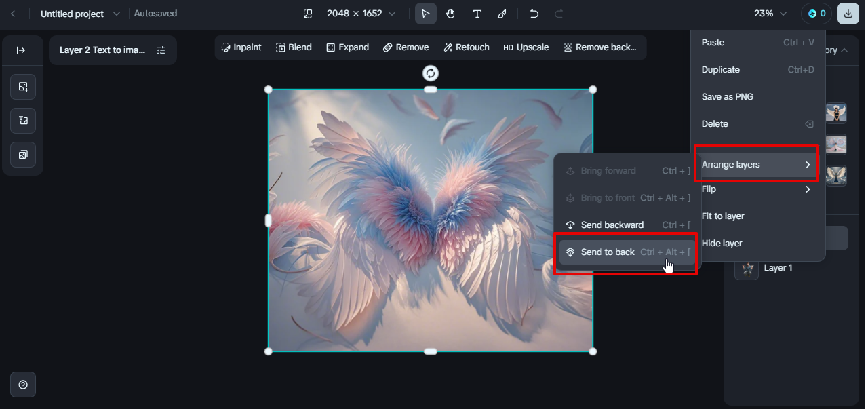The height and width of the screenshot is (409, 868).
Task: Click the bottom-right corner handle of image
Action: 593,351
